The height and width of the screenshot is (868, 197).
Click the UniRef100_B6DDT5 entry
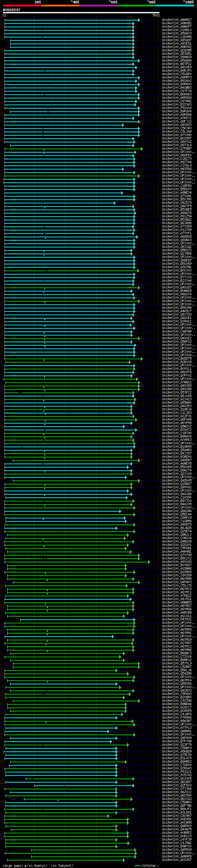177,358
